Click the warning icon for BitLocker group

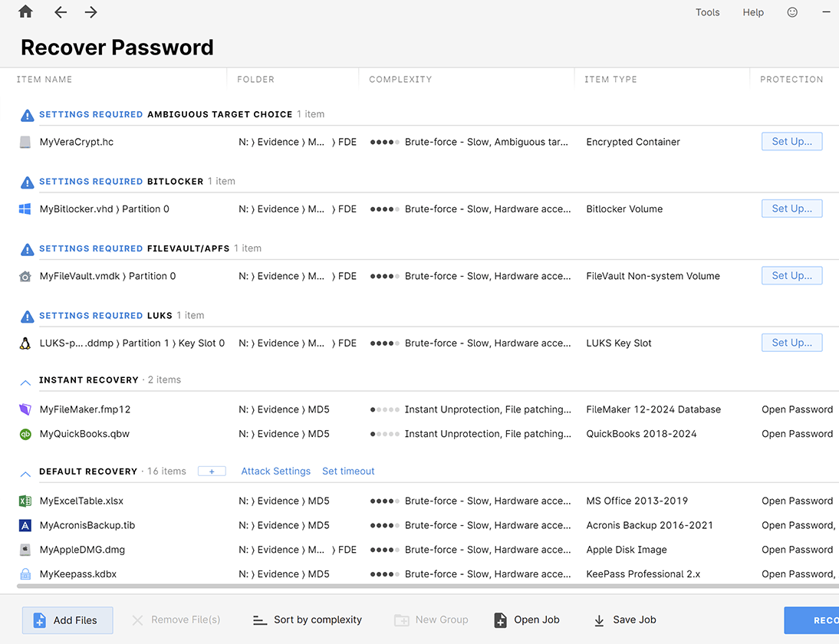click(28, 182)
